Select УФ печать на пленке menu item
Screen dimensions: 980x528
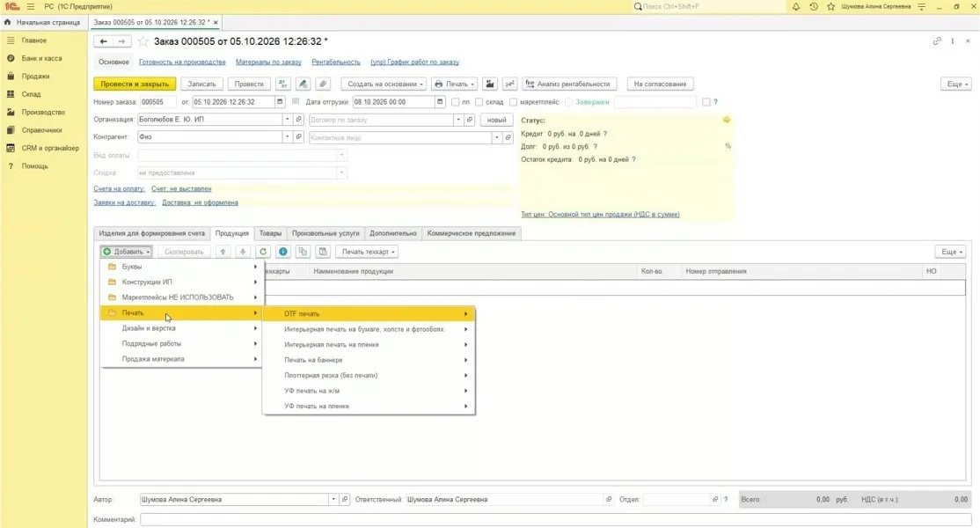[369, 407]
